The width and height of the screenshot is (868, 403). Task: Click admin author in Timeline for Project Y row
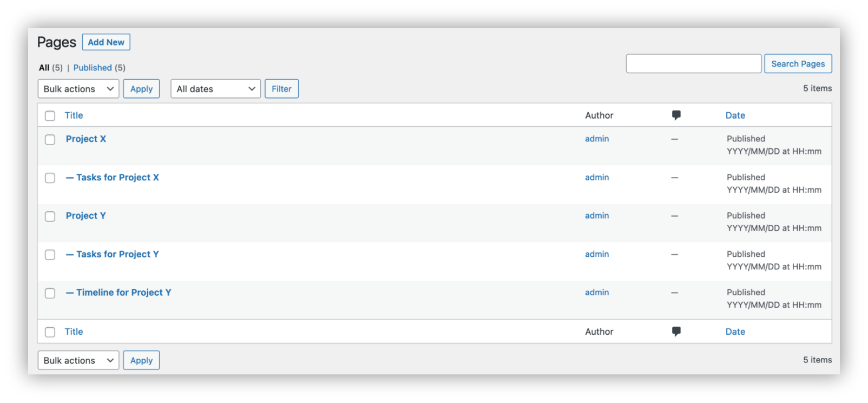[597, 292]
